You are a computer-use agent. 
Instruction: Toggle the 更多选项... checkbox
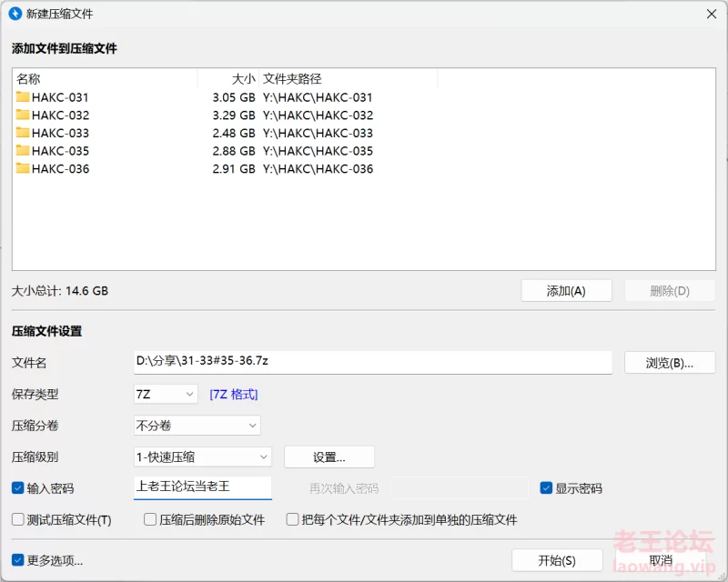17,560
